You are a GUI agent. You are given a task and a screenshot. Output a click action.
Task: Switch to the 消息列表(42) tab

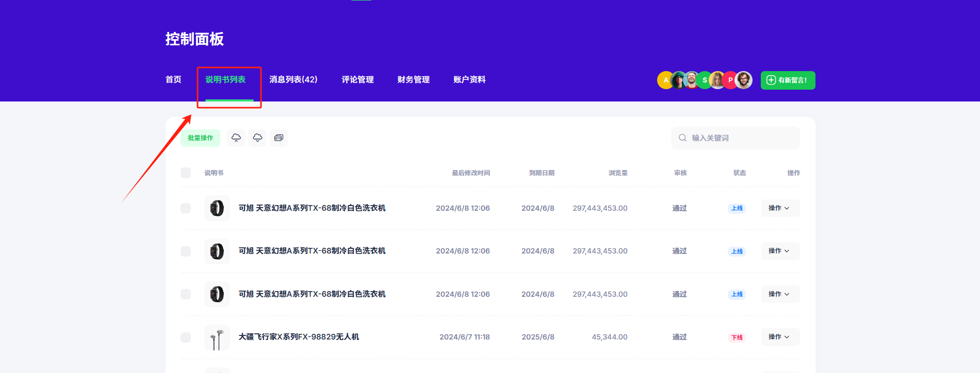click(293, 79)
